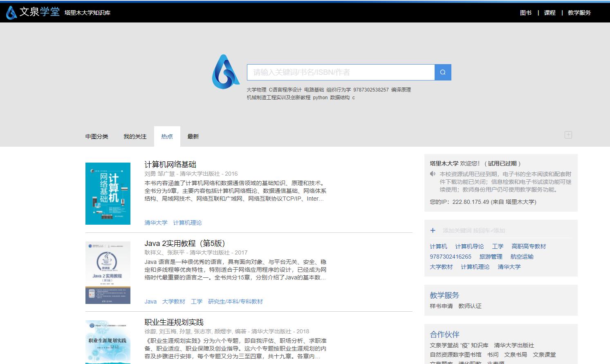Open 计算机网络基础 book cover thumbnail
610x364 pixels.
pos(108,194)
